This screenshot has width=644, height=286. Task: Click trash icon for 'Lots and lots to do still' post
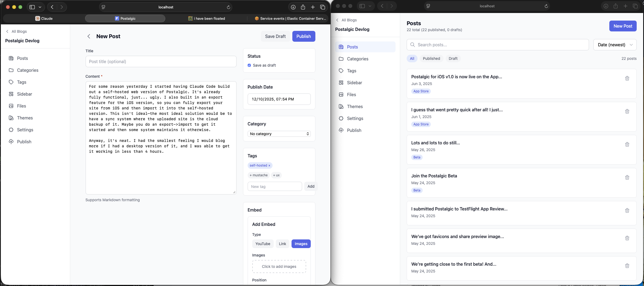tap(627, 144)
